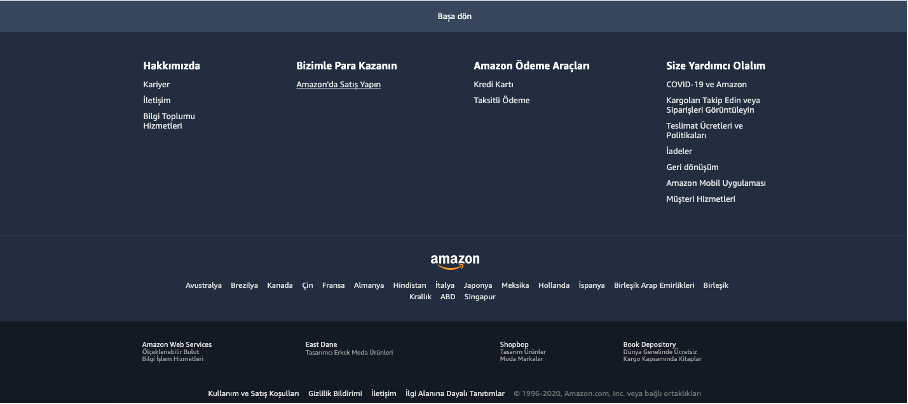Open Amazon Web Services footer link
This screenshot has width=908, height=404.
coord(177,351)
